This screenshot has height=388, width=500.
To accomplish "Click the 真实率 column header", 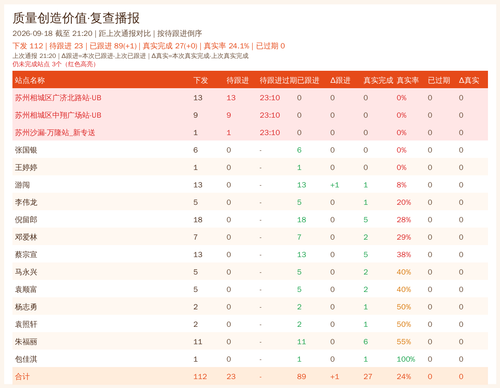I will 407,80.
